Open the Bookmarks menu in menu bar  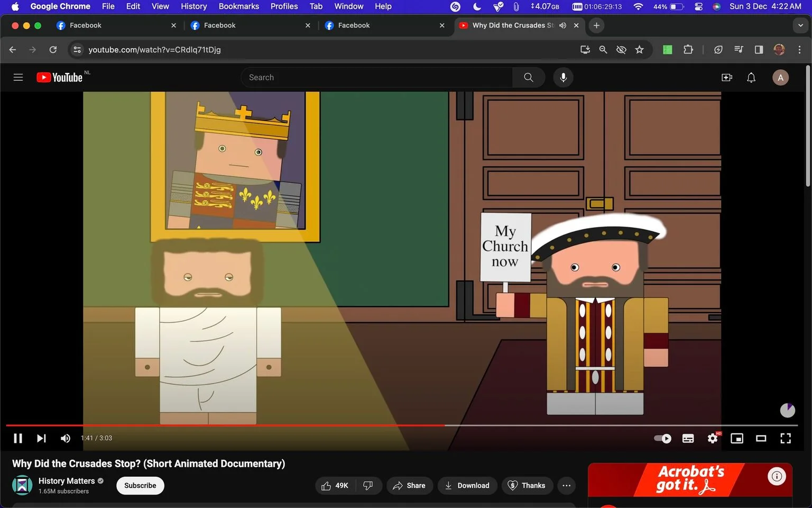click(x=239, y=6)
